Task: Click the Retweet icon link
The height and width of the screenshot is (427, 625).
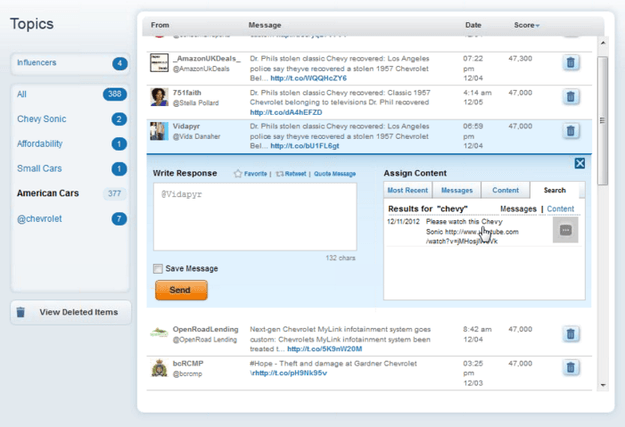Action: (x=291, y=174)
